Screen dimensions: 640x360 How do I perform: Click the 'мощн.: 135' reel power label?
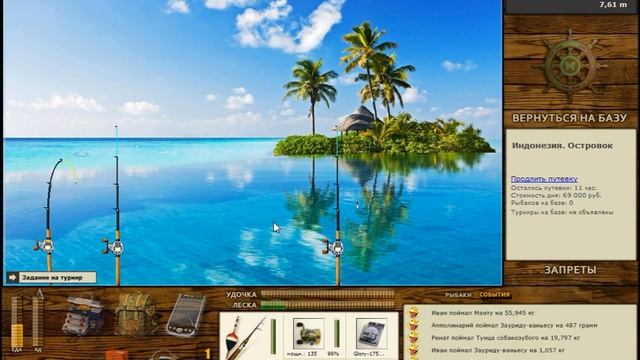302,354
